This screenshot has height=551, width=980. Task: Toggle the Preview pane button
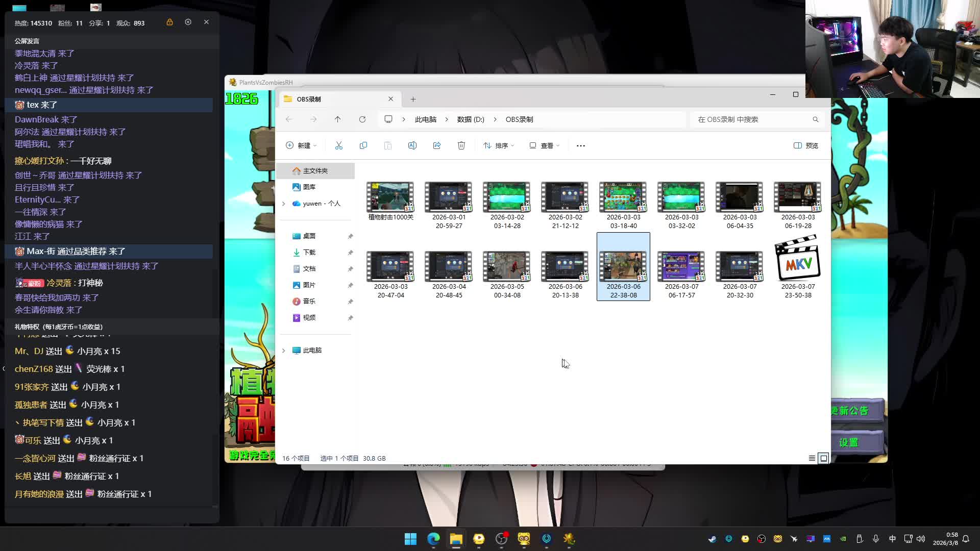pos(806,145)
